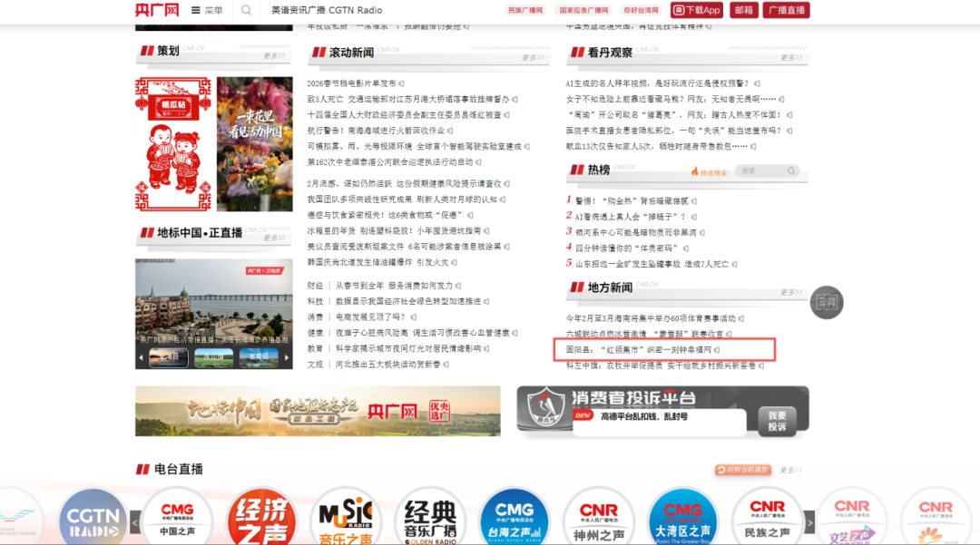Open the 邮箱 button

(743, 10)
